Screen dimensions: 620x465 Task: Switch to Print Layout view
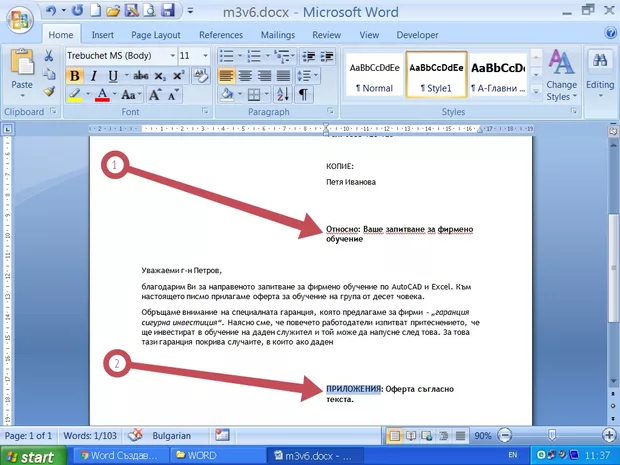394,436
